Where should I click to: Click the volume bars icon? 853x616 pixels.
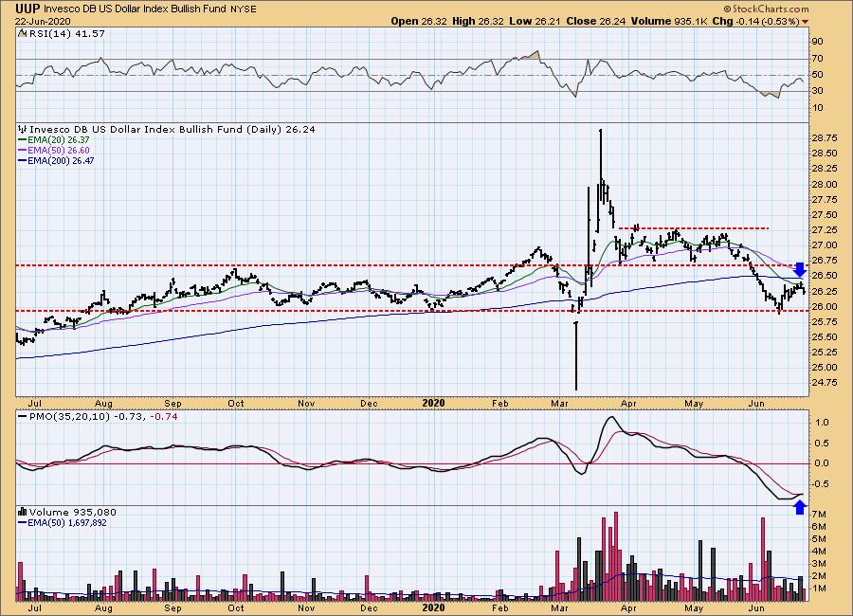point(23,512)
